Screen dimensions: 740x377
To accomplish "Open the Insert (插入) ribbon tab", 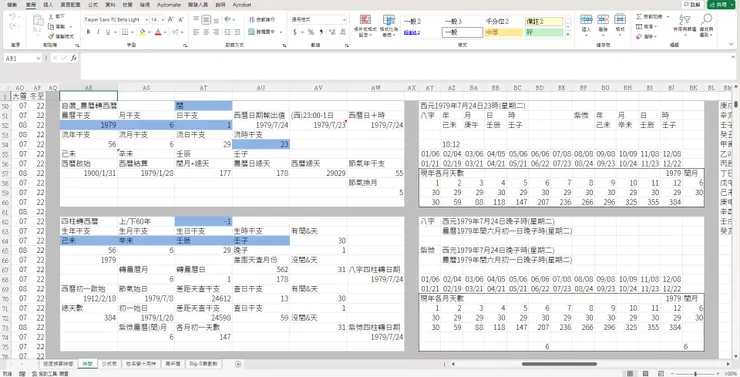I will [48, 5].
